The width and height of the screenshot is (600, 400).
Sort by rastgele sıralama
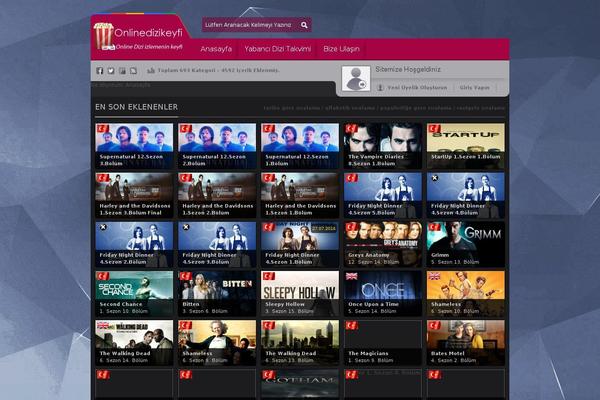480,108
